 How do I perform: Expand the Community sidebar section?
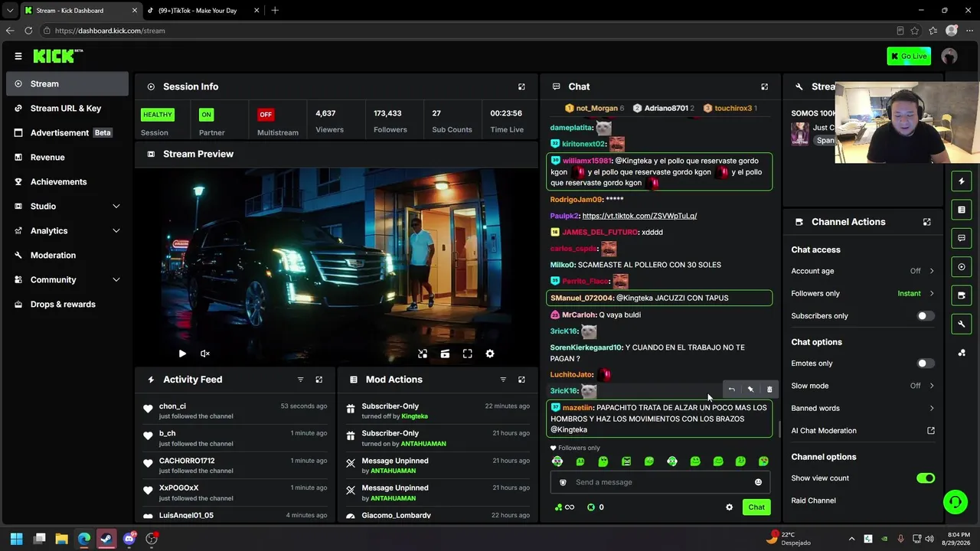coord(67,279)
